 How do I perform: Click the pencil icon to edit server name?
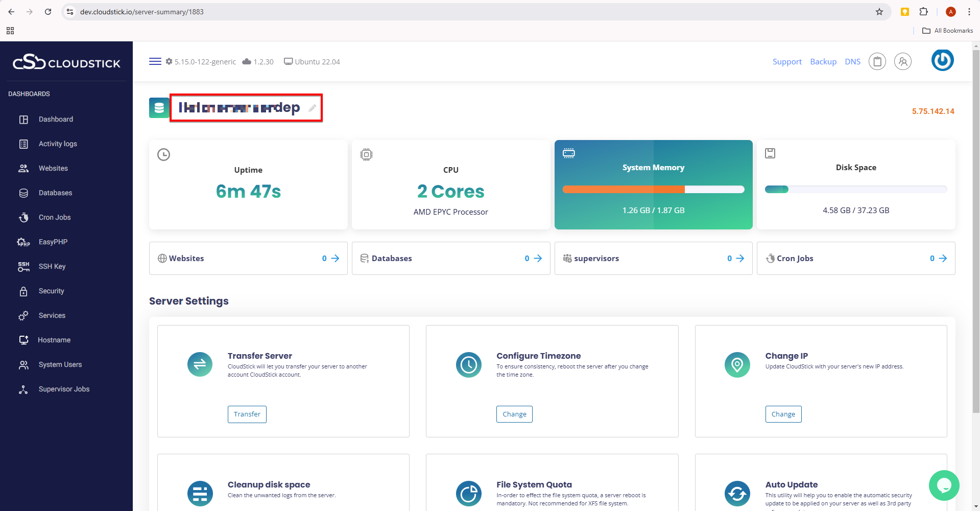[312, 108]
